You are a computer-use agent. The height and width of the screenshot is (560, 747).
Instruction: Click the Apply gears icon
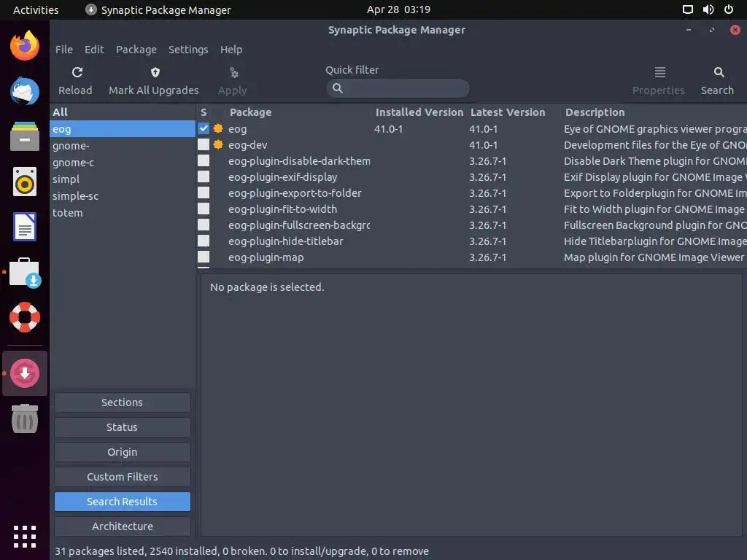233,72
